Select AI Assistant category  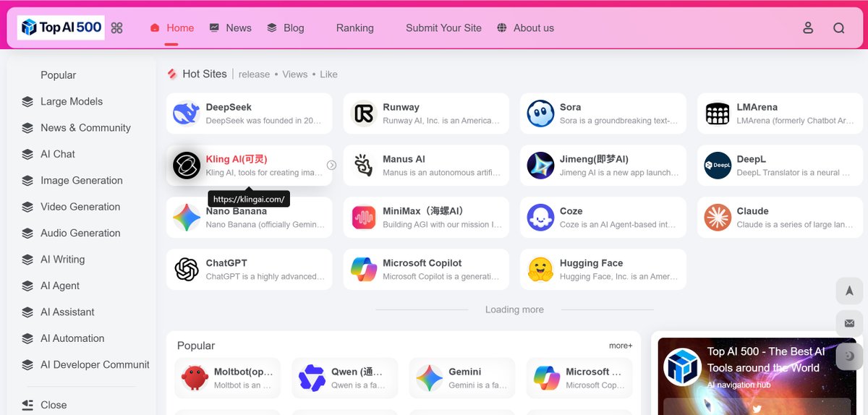[58, 312]
